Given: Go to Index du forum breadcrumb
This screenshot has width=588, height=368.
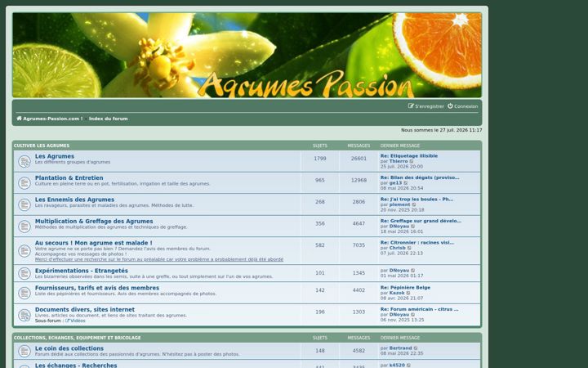Looking at the screenshot, I should tap(109, 119).
